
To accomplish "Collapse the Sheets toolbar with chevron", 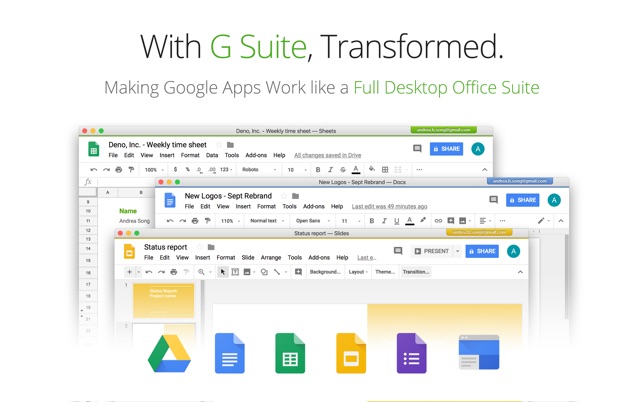I will pyautogui.click(x=484, y=169).
